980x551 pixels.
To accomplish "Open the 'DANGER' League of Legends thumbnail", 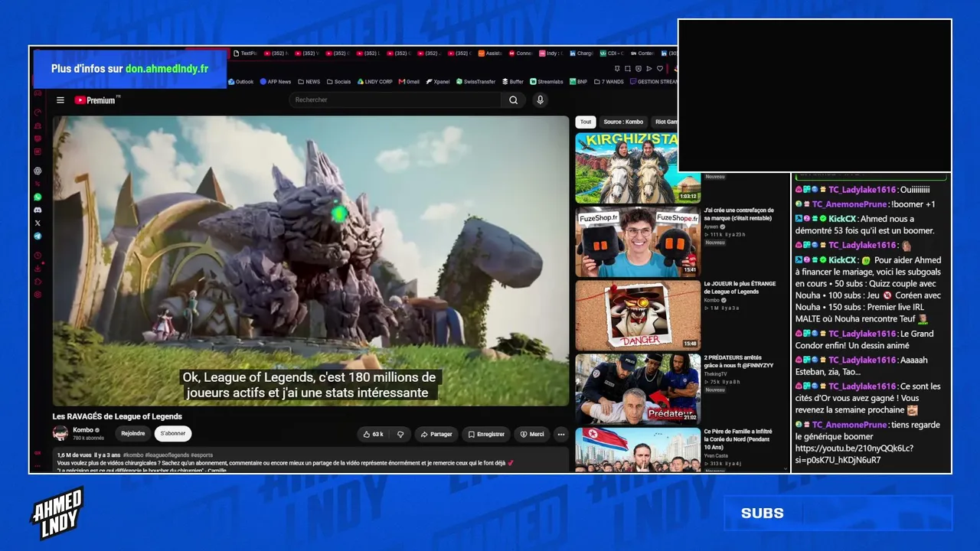I will pyautogui.click(x=638, y=315).
